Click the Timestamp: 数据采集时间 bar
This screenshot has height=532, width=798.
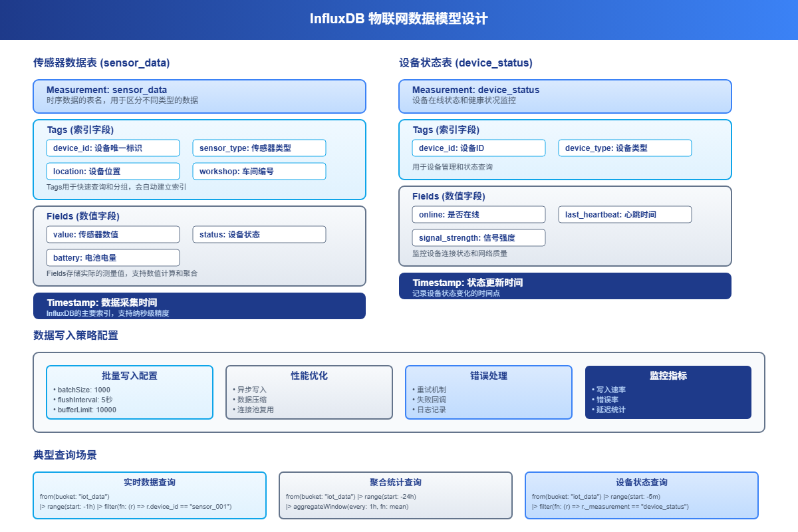tap(199, 306)
